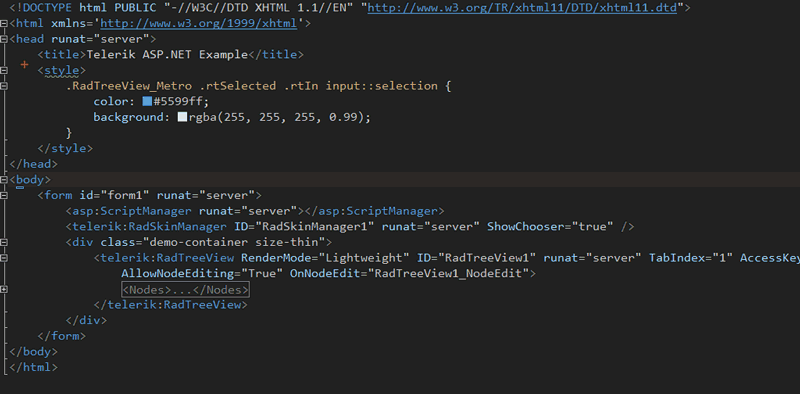Place cursor in Telerik ASP.NET Example title text
Viewport: 800px width, 394px height.
coord(168,55)
